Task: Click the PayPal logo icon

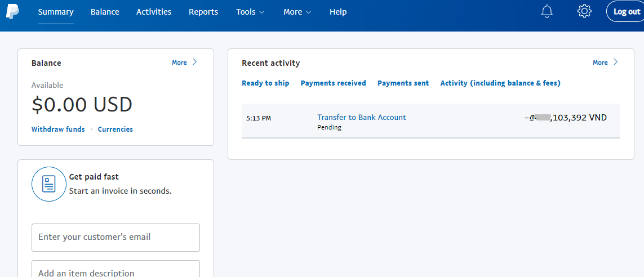Action: (12, 11)
